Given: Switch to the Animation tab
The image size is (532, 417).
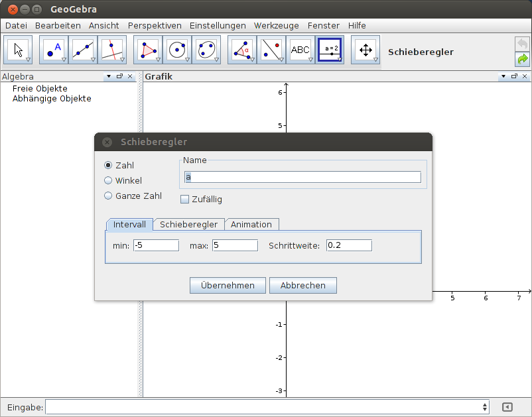Looking at the screenshot, I should [x=252, y=224].
